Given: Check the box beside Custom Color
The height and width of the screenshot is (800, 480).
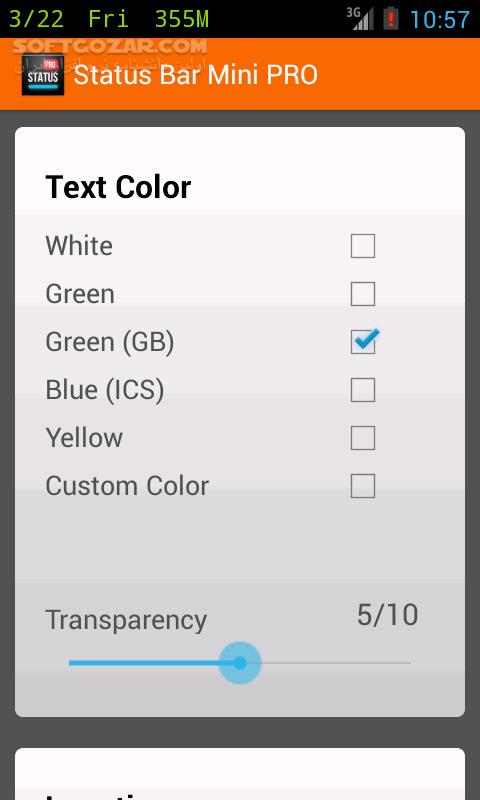Looking at the screenshot, I should point(363,486).
